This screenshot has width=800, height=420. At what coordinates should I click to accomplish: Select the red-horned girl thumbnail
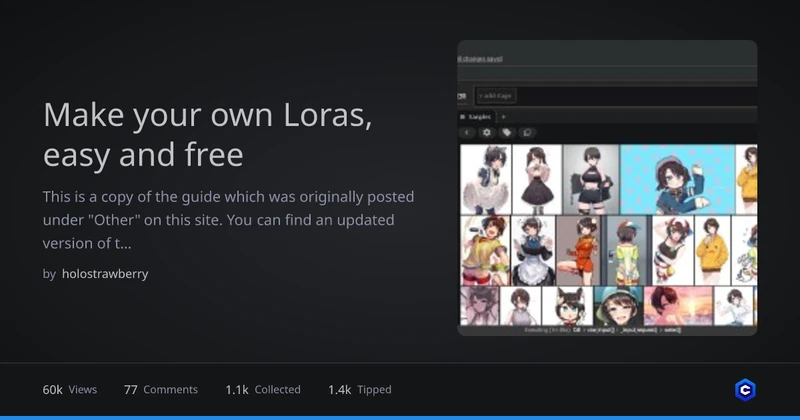click(x=673, y=251)
